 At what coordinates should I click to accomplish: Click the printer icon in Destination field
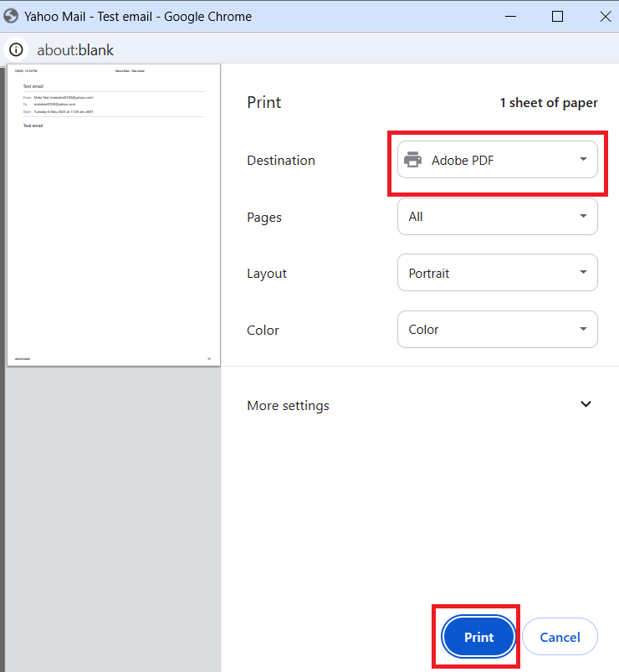pos(412,160)
